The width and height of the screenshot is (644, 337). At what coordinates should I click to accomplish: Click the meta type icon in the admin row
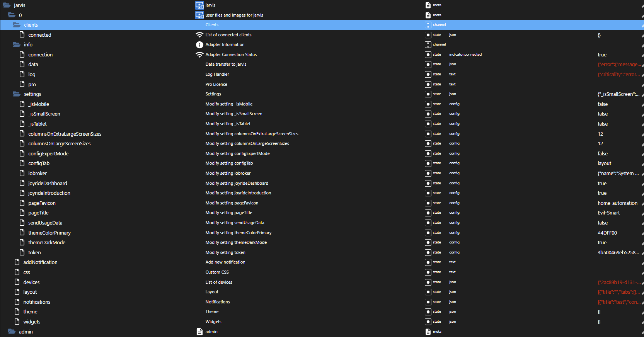(x=428, y=332)
